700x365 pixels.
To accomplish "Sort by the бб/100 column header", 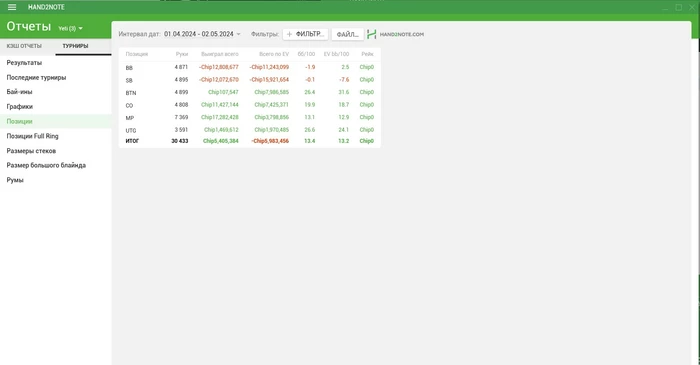I will (x=306, y=54).
